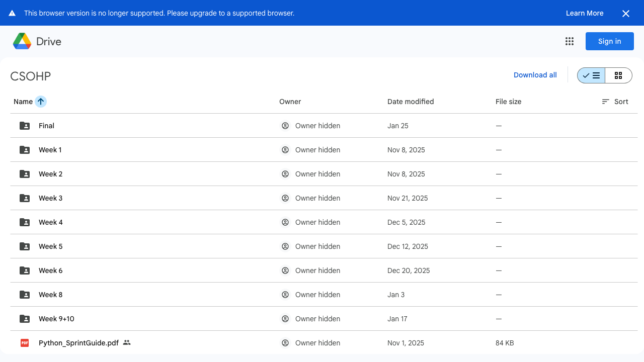
Task: Click the Dec 12, 2025 date
Action: pyautogui.click(x=408, y=246)
